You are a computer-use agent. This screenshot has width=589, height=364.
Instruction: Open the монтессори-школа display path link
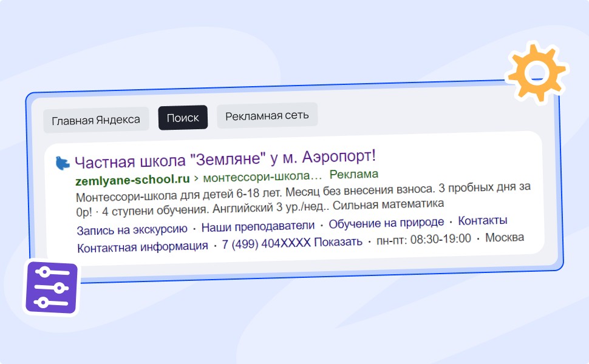click(x=262, y=177)
